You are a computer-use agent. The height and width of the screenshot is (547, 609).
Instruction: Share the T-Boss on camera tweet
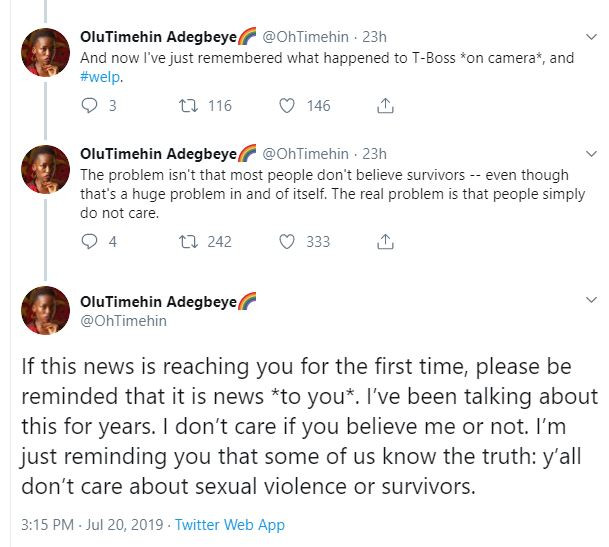point(385,105)
